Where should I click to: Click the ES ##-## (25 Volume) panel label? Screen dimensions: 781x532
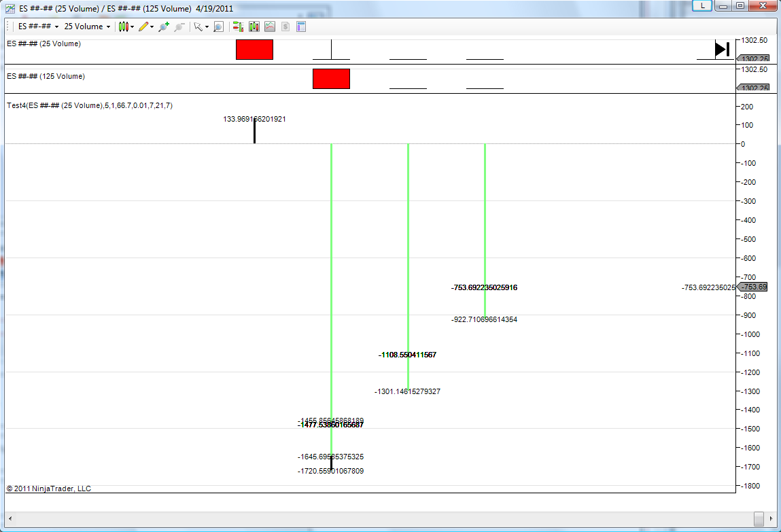point(44,43)
